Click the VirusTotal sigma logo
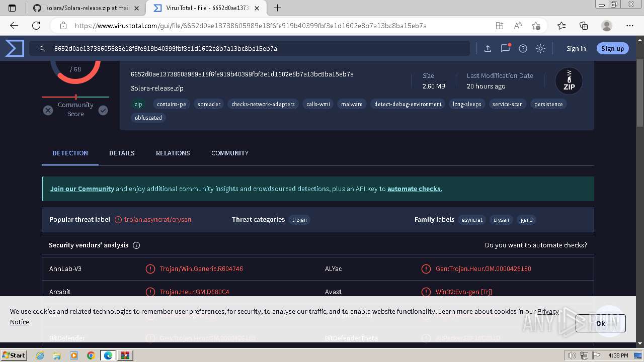This screenshot has width=644, height=362. (x=15, y=48)
